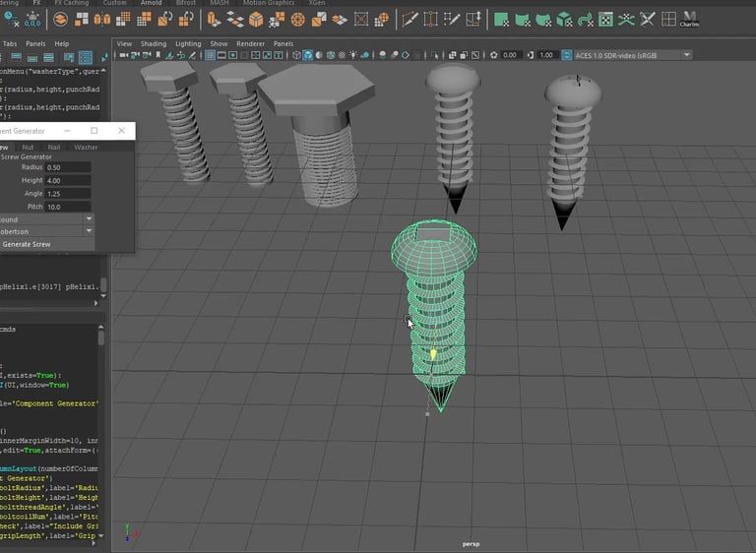
Task: Click the Spherical UV mapping green icon
Action: pos(543,20)
